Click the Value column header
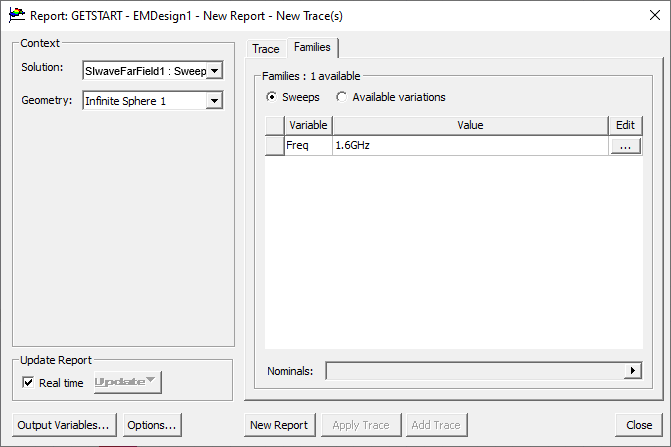The image size is (671, 447). pos(470,125)
